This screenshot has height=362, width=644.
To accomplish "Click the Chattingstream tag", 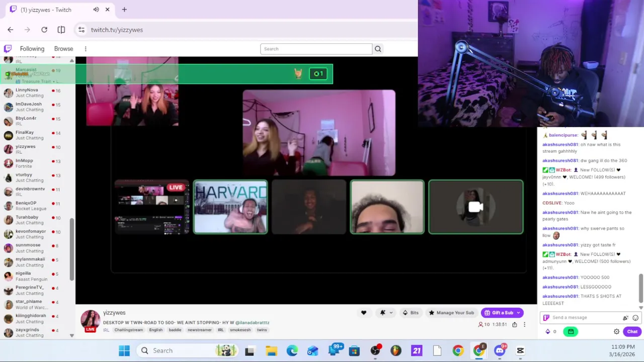I will click(129, 330).
